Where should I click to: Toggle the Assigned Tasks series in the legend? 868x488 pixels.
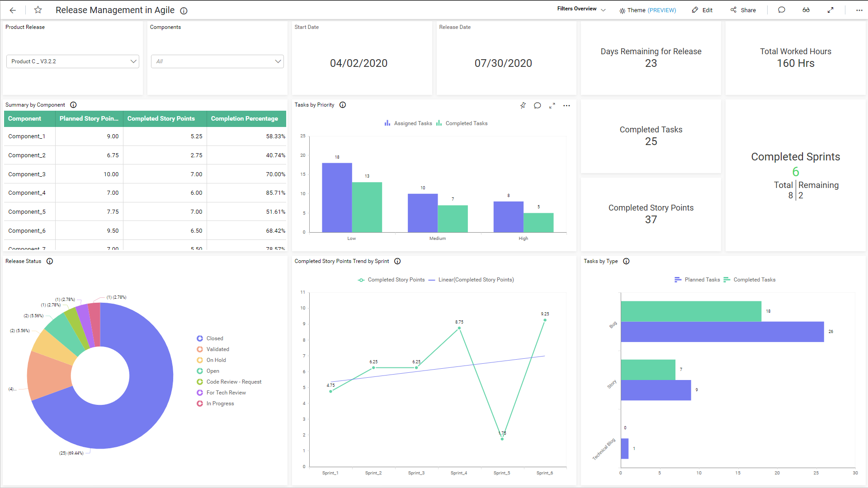click(407, 123)
